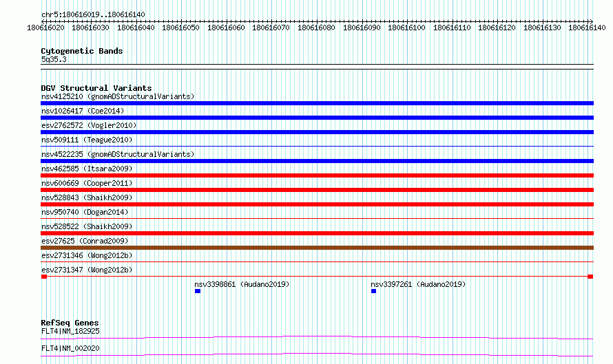Image resolution: width=613 pixels, height=364 pixels.
Task: Open nsv462585 (Itsara2009) variant
Action: pos(87,169)
